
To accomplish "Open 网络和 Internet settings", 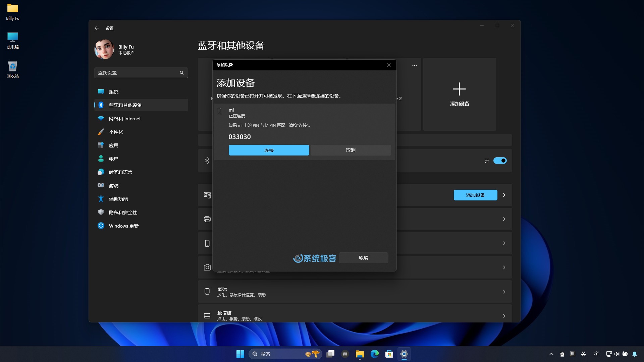I will pos(141,119).
